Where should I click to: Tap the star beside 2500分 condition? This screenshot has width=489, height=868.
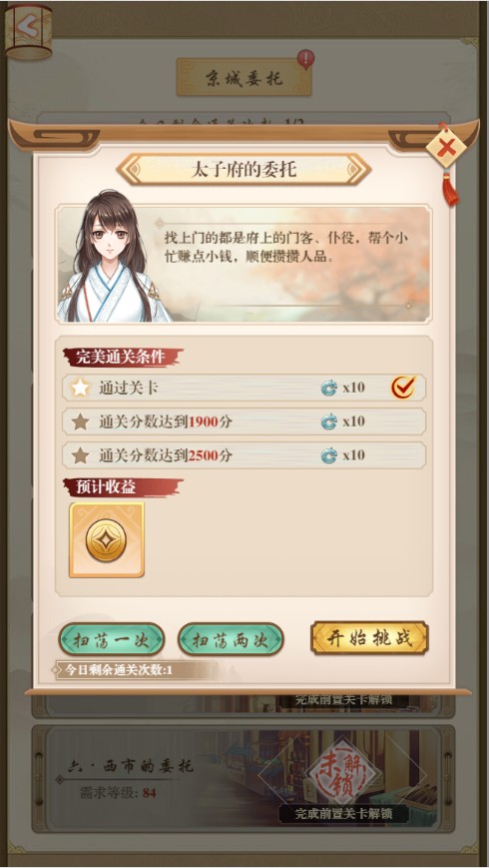click(80, 455)
